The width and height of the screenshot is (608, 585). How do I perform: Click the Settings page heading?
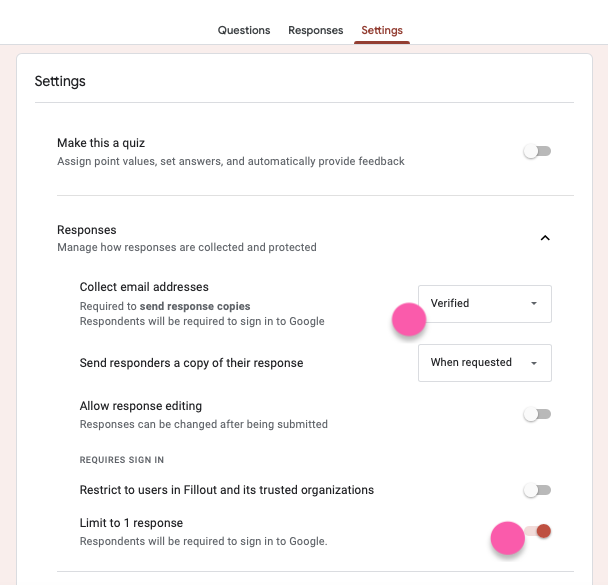point(60,81)
